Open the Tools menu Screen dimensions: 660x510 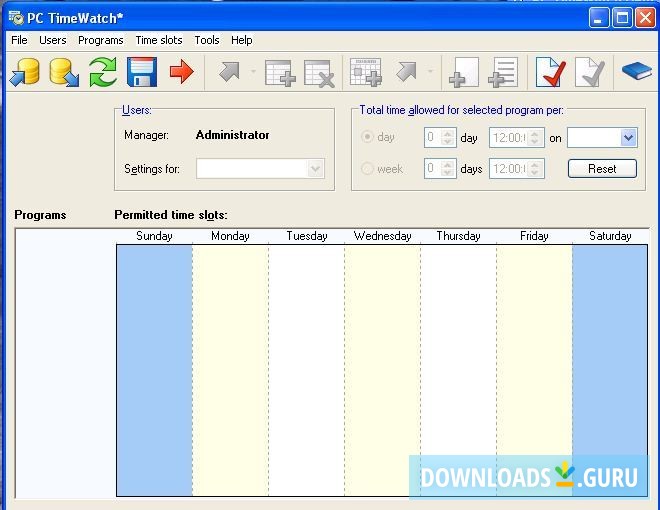(x=207, y=40)
